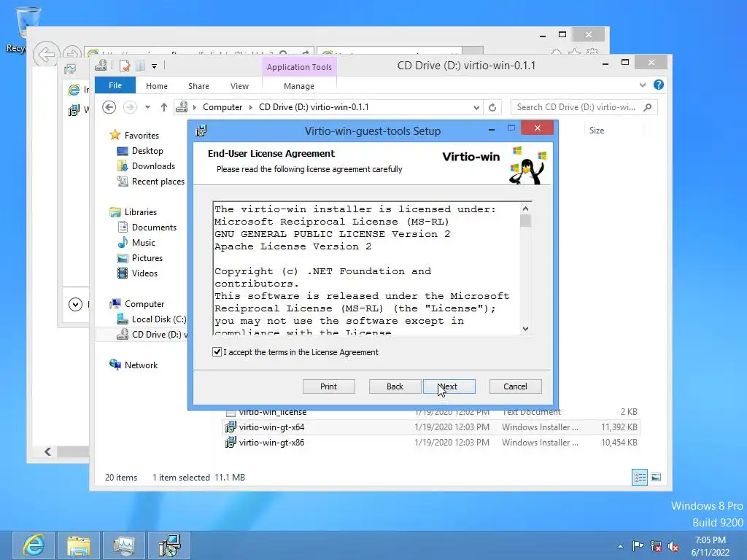The height and width of the screenshot is (560, 747).
Task: Click the breadcrumb arrow after Computer
Action: pyautogui.click(x=251, y=107)
